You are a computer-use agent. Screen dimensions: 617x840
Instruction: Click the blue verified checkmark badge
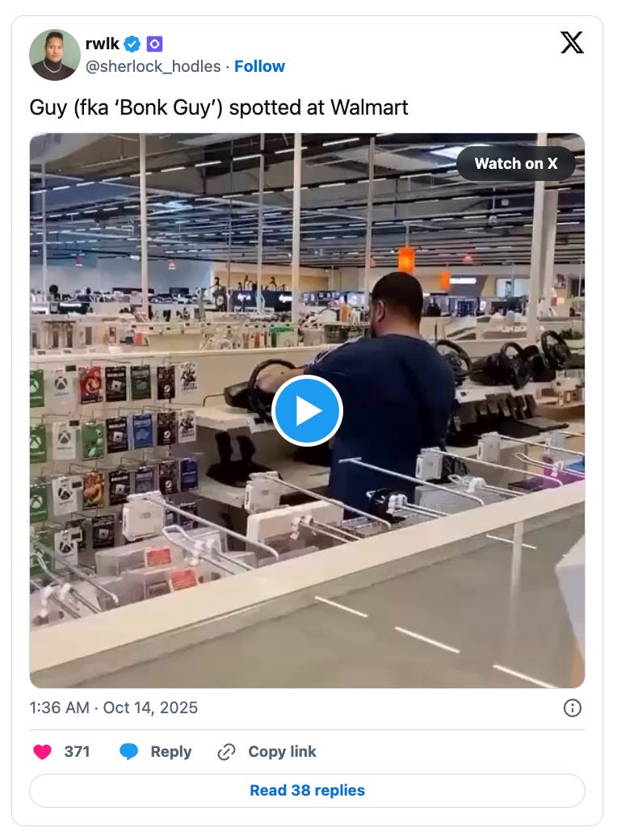(132, 44)
